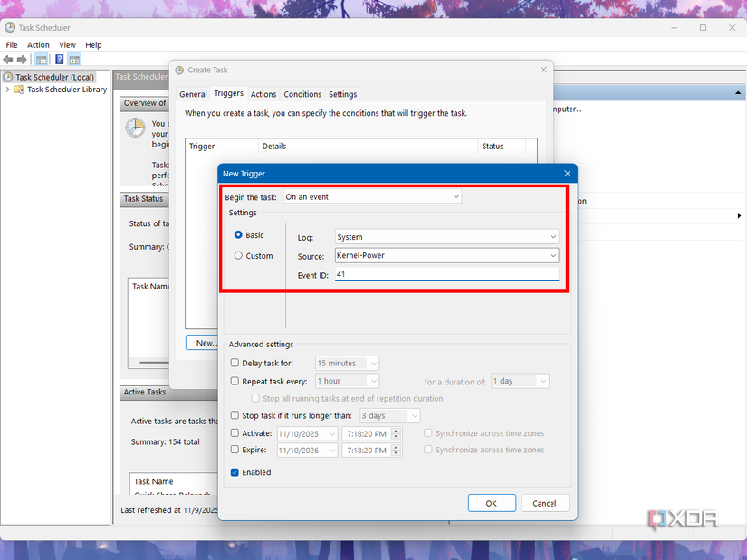The height and width of the screenshot is (560, 747).
Task: Open the Action menu
Action: (x=37, y=44)
